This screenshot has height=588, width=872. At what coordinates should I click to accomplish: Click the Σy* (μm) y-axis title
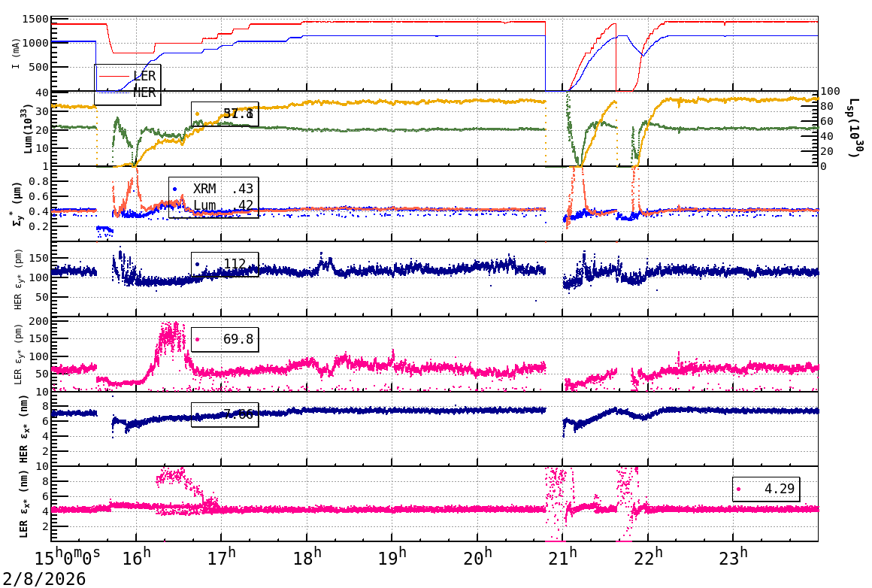coord(17,204)
